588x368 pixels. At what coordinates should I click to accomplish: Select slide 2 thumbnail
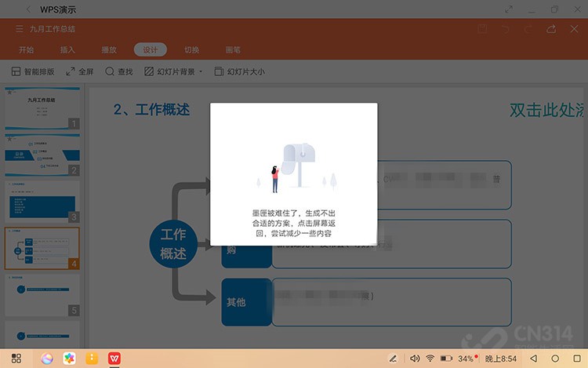tap(42, 155)
